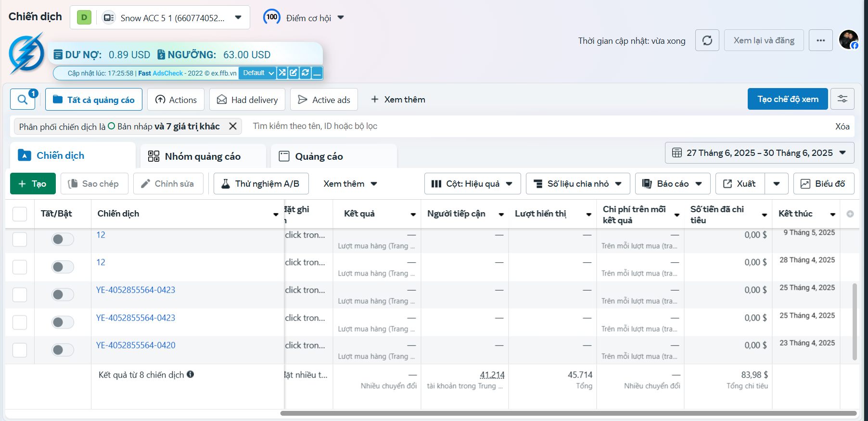
Task: Select the Had delivery view
Action: click(247, 100)
